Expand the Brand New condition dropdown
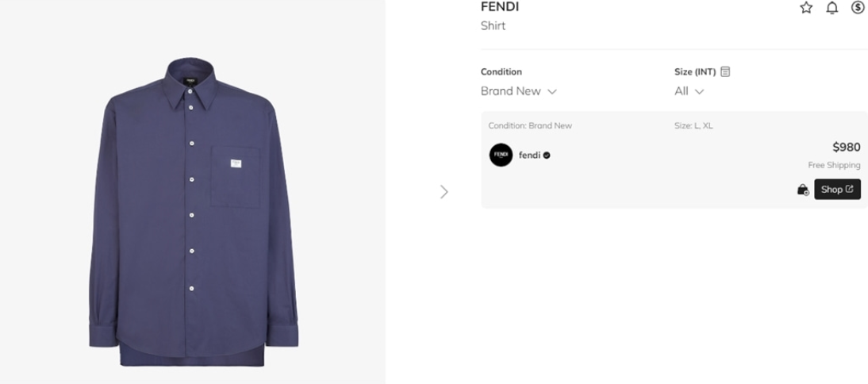Image resolution: width=868 pixels, height=384 pixels. tap(519, 91)
